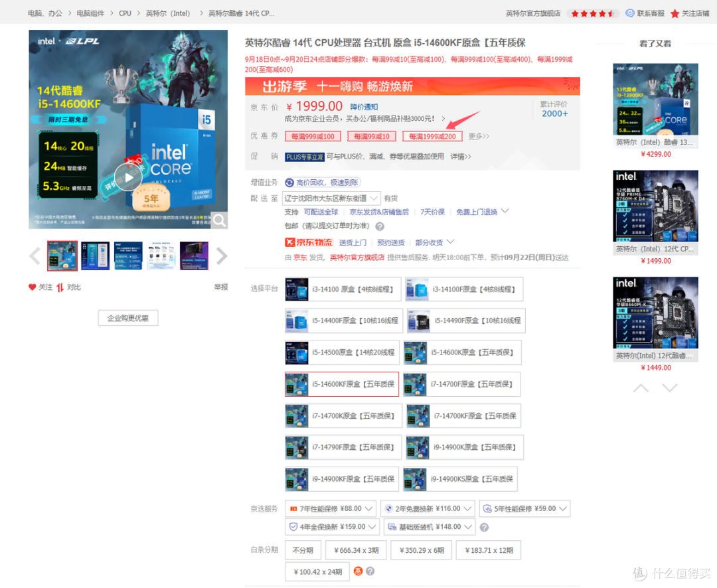Open 基础版装机 ¥148.00 dropdown
The image size is (717, 588).
(x=430, y=527)
